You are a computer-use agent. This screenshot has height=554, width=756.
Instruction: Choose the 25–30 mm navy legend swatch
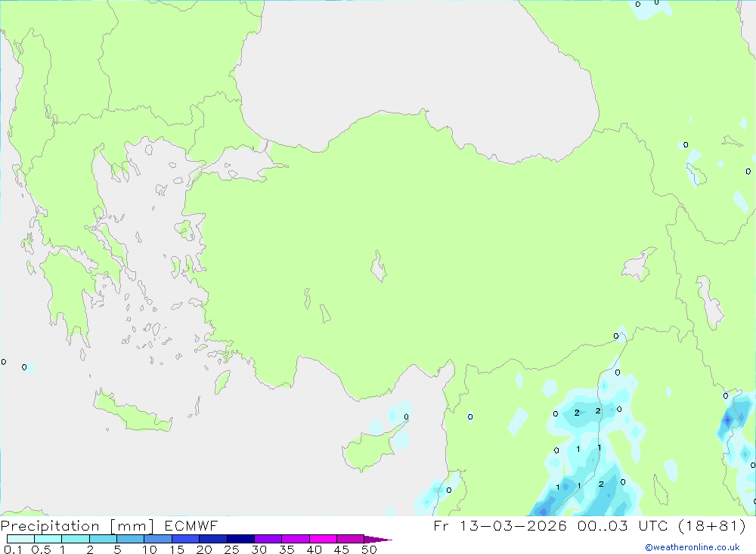(240, 539)
